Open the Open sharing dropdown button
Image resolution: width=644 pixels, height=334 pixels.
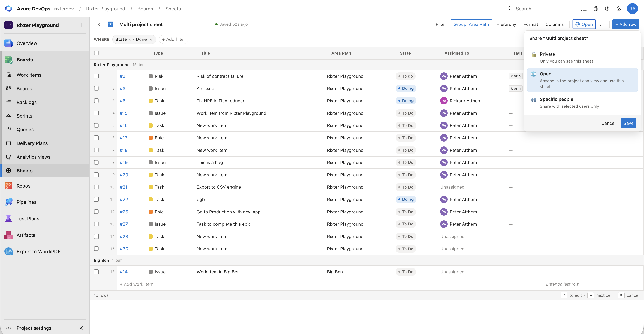click(x=584, y=24)
